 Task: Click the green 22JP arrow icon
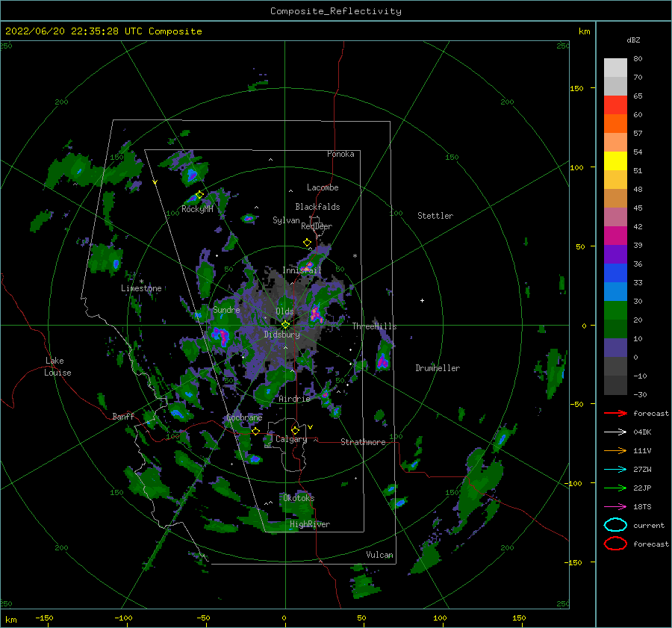pos(615,488)
